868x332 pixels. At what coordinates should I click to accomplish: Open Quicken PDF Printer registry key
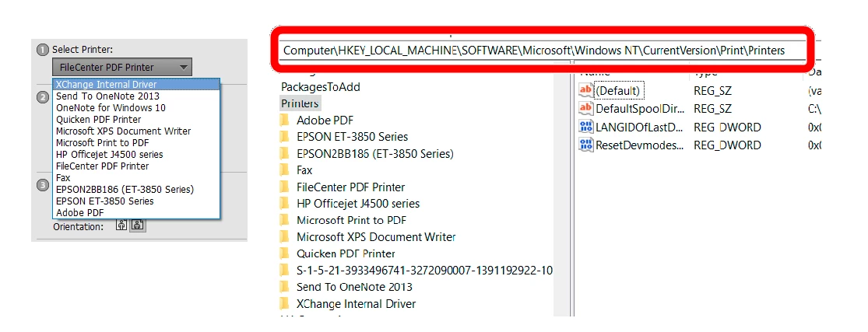(x=346, y=253)
